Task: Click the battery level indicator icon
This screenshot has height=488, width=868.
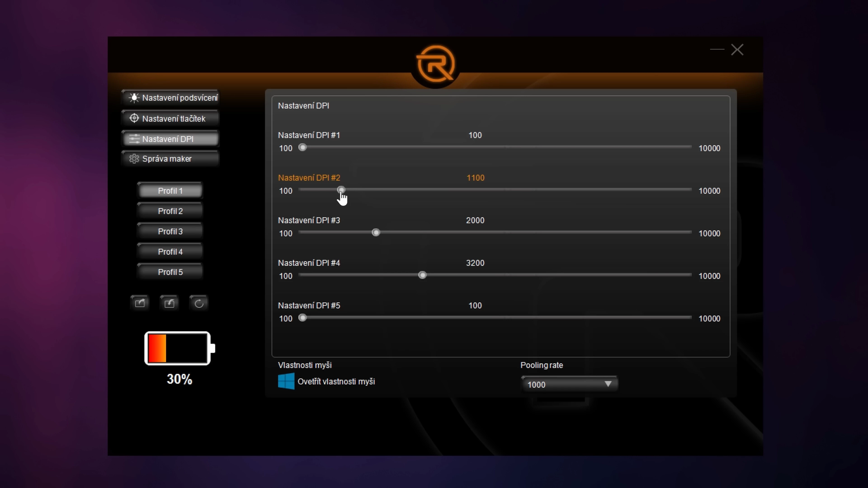Action: (180, 348)
